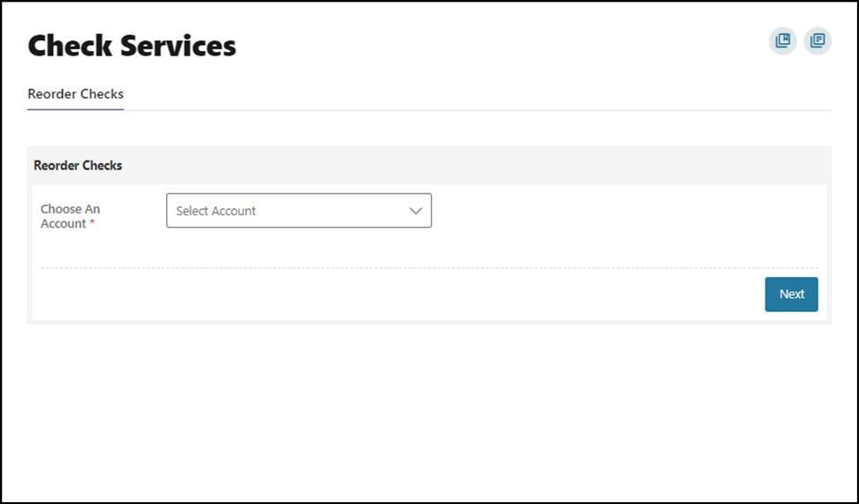The height and width of the screenshot is (504, 859).
Task: Click the word Account in the field label
Action: coord(63,223)
